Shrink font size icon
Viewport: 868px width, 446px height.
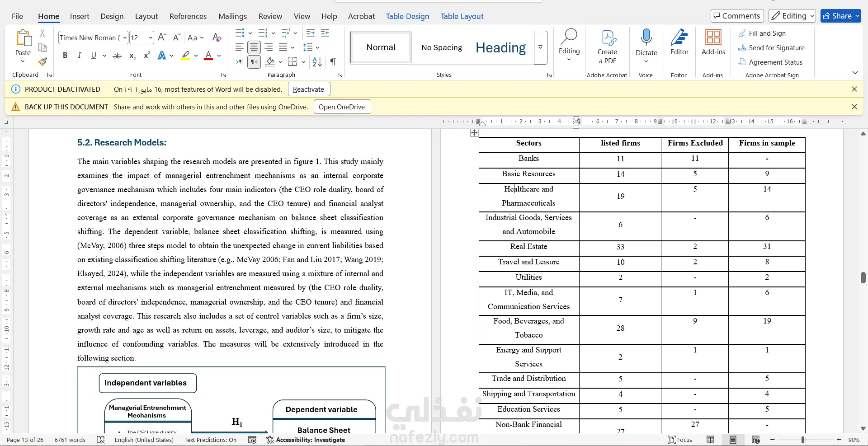click(177, 38)
